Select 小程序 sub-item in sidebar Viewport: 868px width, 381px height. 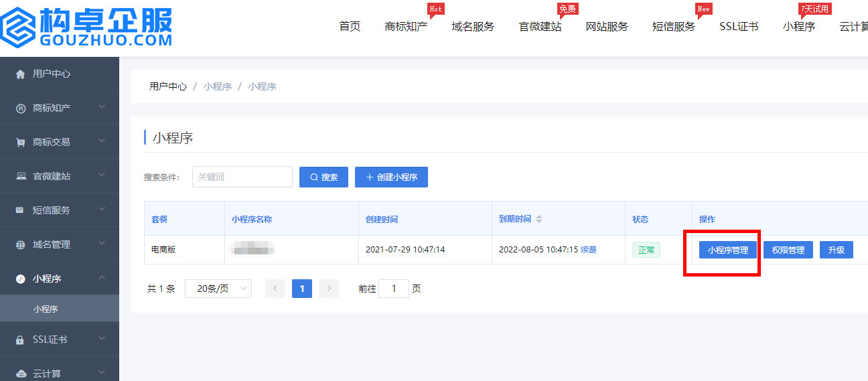pos(46,309)
